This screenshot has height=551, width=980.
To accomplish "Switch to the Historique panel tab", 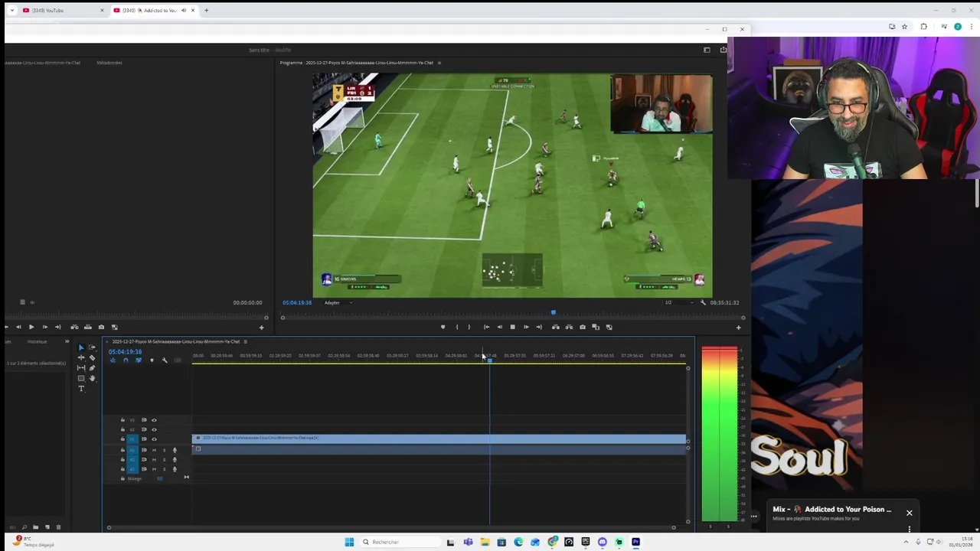I will coord(37,341).
